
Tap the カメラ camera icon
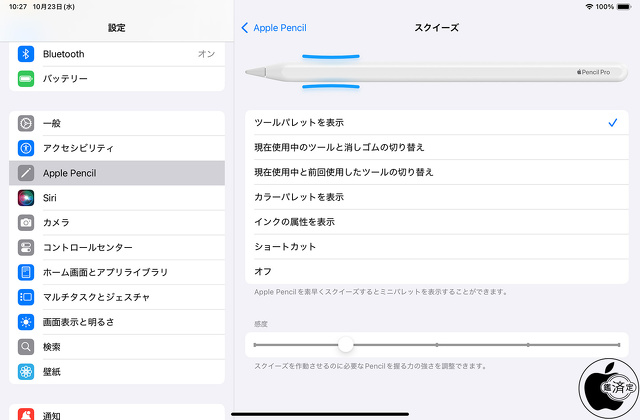click(26, 223)
